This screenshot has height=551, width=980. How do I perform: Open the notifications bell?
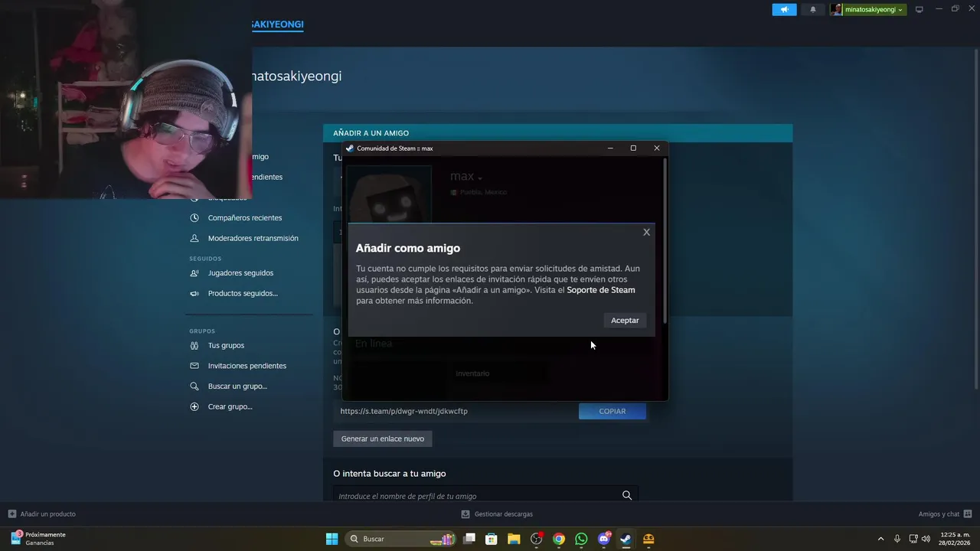(x=812, y=9)
